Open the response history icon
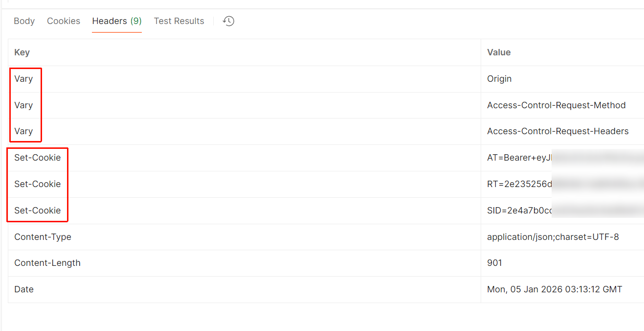The height and width of the screenshot is (331, 644). [228, 21]
